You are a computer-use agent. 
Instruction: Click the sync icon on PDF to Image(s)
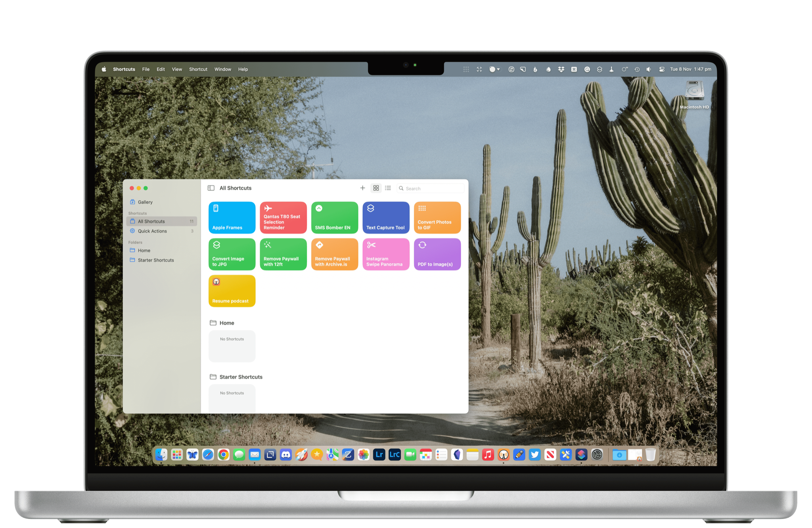coord(422,245)
